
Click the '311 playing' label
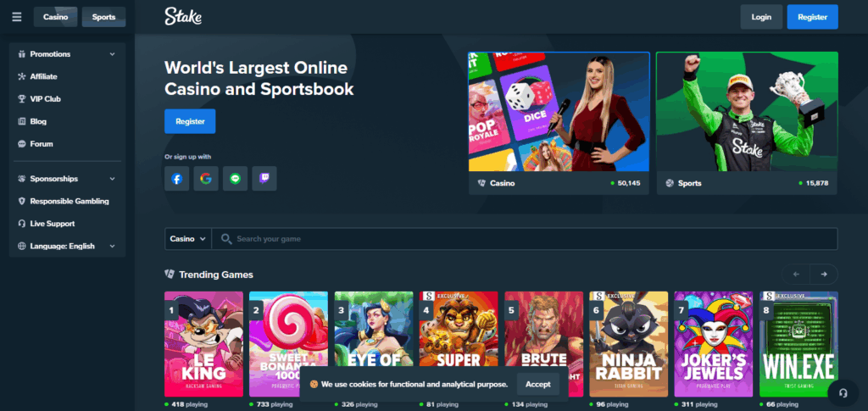click(x=699, y=404)
